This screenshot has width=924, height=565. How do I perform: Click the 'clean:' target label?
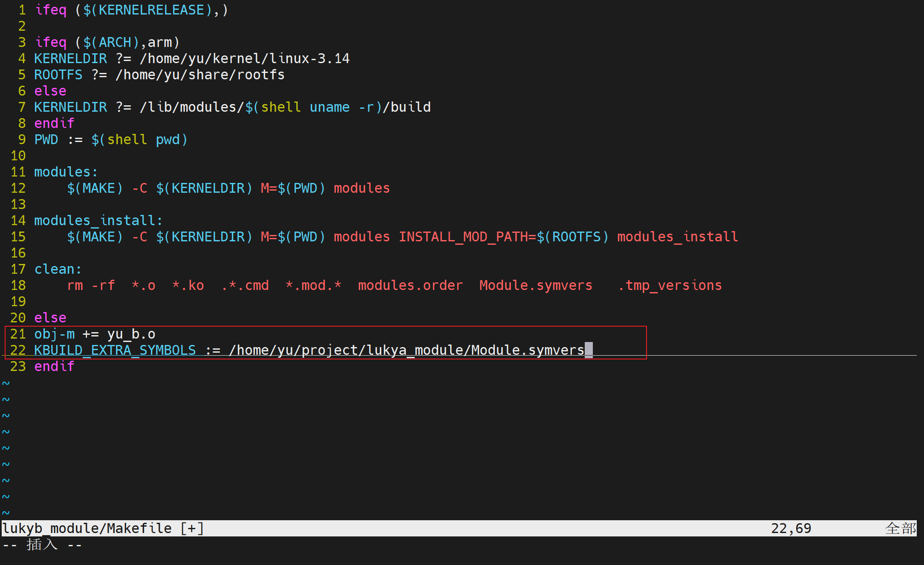(x=58, y=269)
